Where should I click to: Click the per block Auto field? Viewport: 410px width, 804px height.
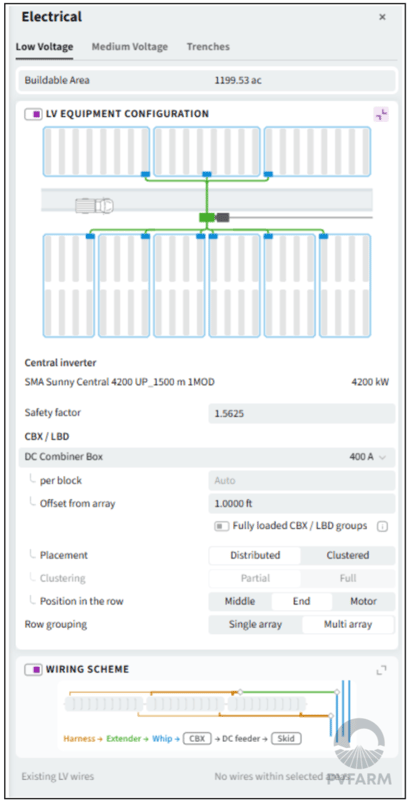[x=301, y=480]
